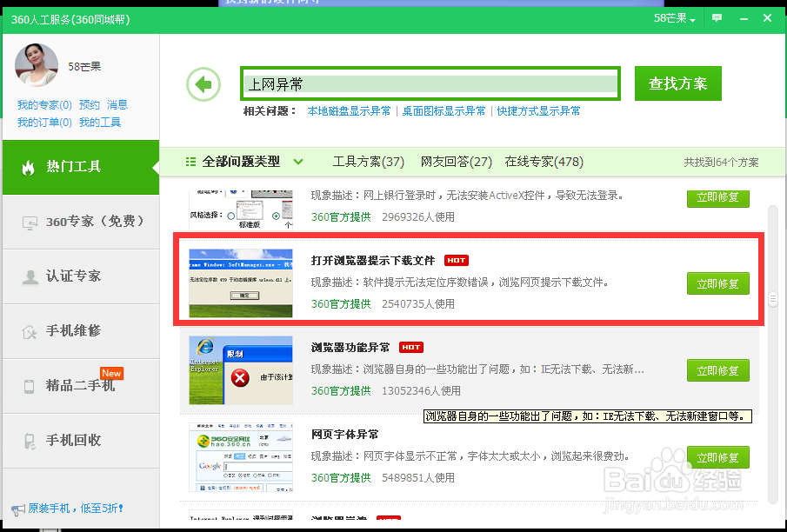Click the 58芒果 username beside the avatar
Image resolution: width=787 pixels, height=532 pixels.
pyautogui.click(x=84, y=66)
